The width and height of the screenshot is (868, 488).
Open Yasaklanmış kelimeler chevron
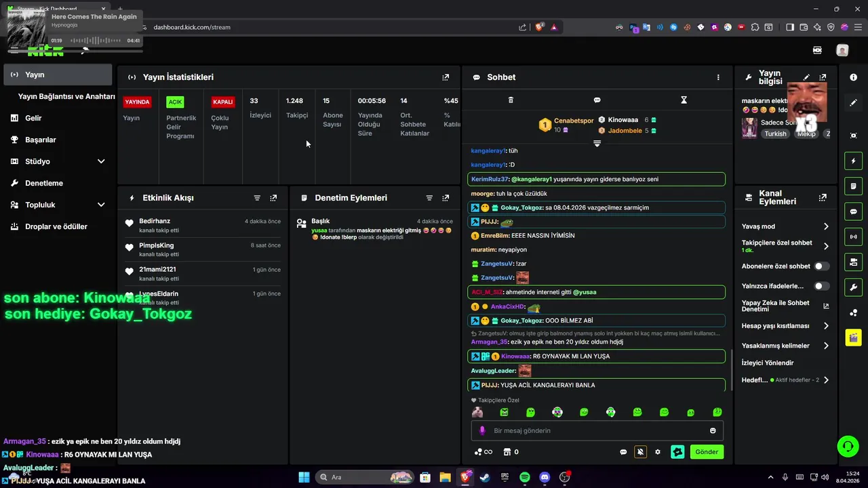point(826,346)
